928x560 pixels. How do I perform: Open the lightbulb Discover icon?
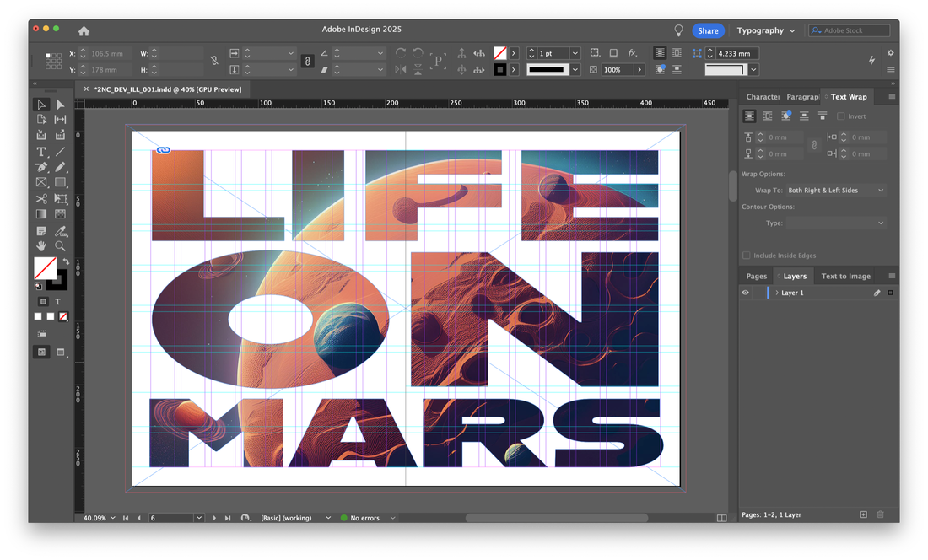click(x=679, y=30)
